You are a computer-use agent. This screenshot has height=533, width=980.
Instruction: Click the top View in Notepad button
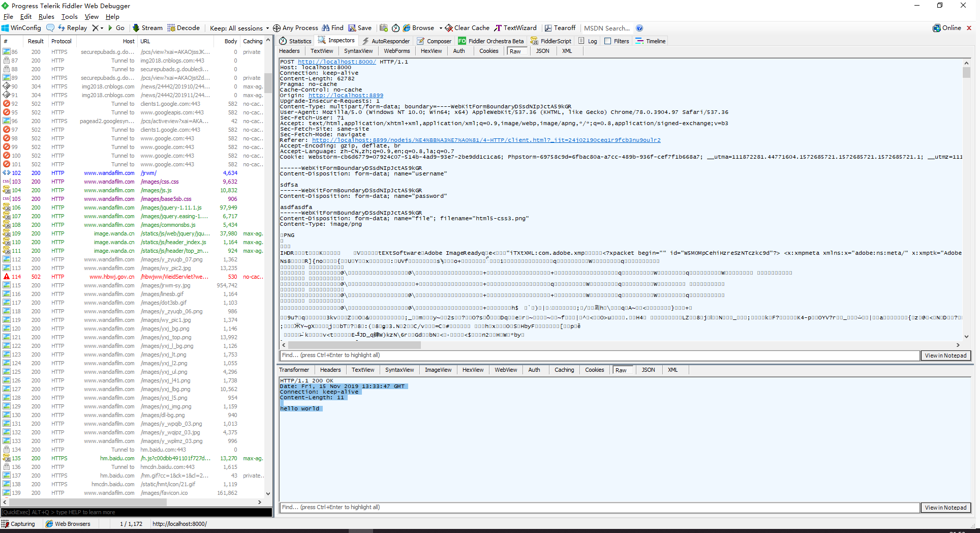point(945,356)
